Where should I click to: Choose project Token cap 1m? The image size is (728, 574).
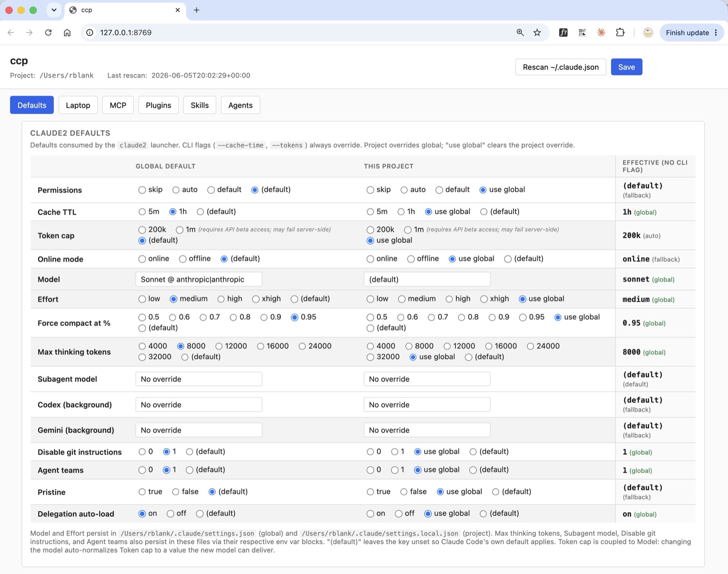(x=408, y=230)
